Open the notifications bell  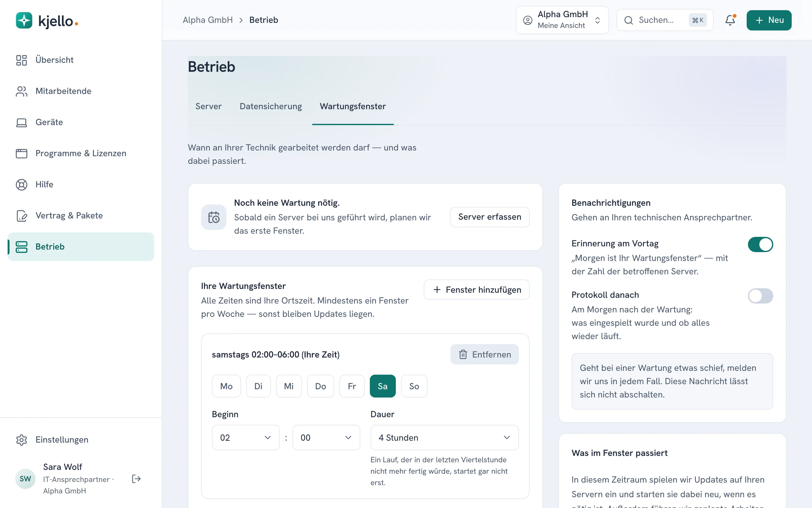click(730, 20)
